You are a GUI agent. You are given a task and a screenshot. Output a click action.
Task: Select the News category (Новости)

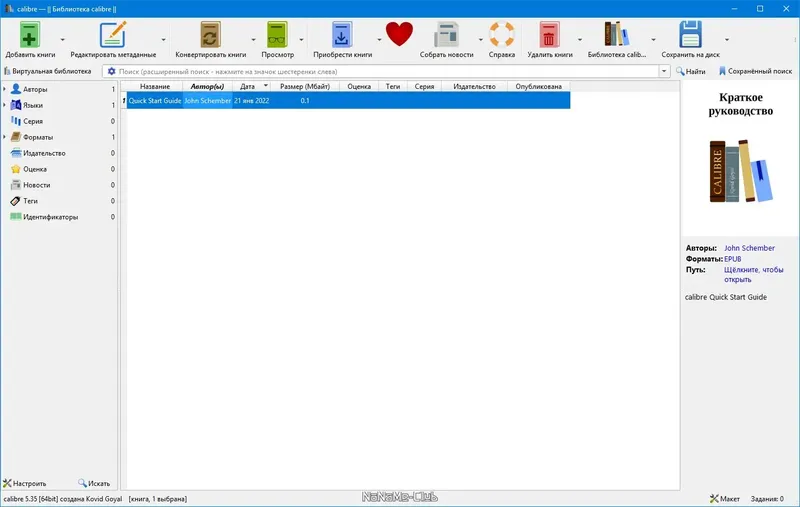[x=37, y=185]
